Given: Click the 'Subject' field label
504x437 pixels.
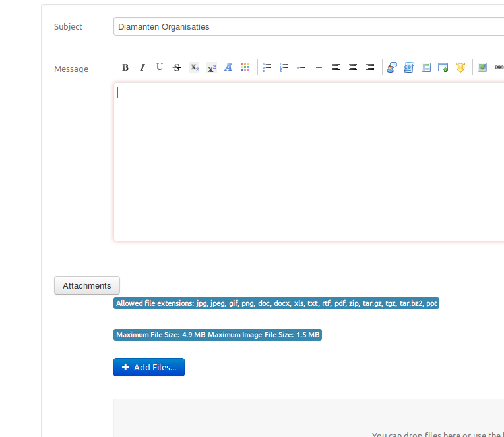Looking at the screenshot, I should [68, 26].
